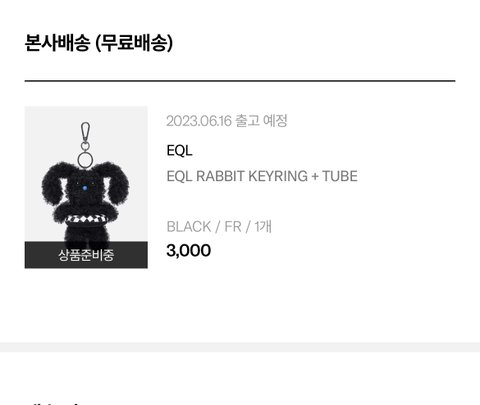Click the round key ring in product image
Viewport: 480px width, 405px height.
pos(85,160)
